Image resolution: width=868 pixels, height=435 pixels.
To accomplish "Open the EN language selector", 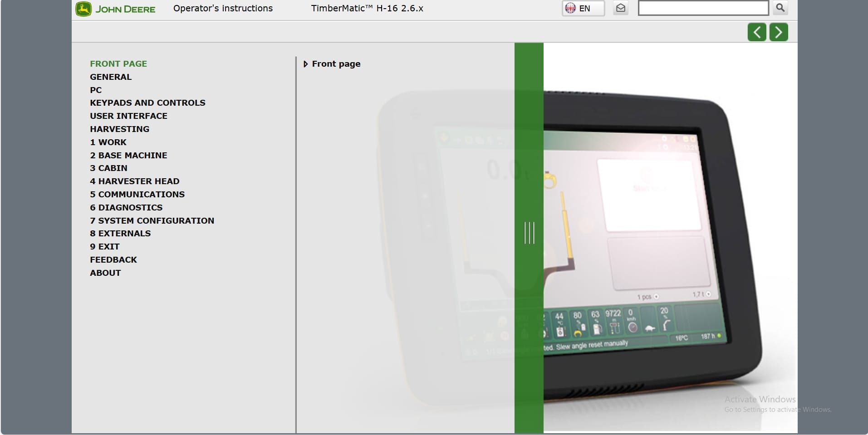I will point(583,8).
